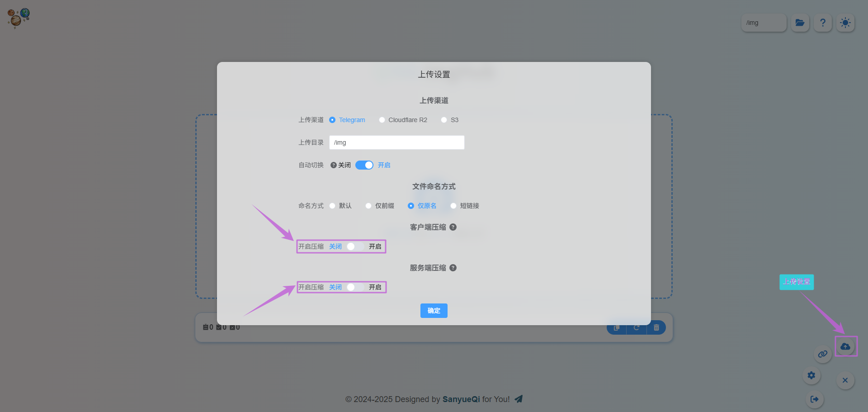Viewport: 868px width, 412px height.
Task: Open help with the question mark icon
Action: (x=822, y=23)
